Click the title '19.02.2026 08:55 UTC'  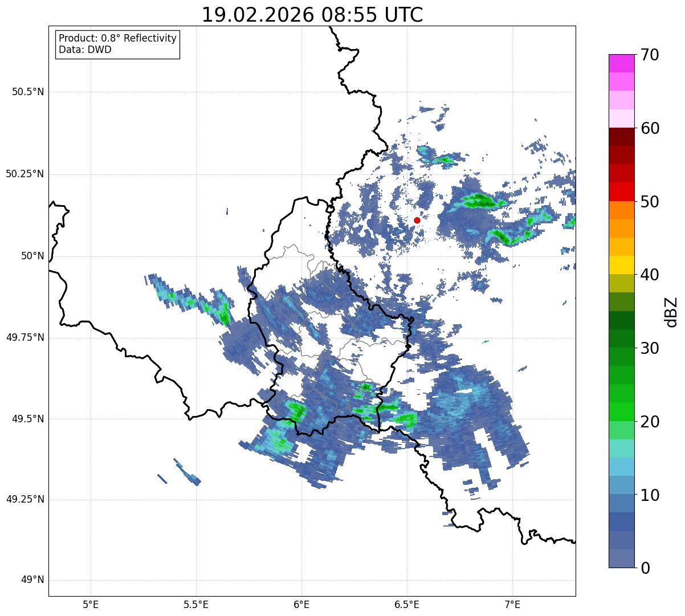(x=312, y=15)
